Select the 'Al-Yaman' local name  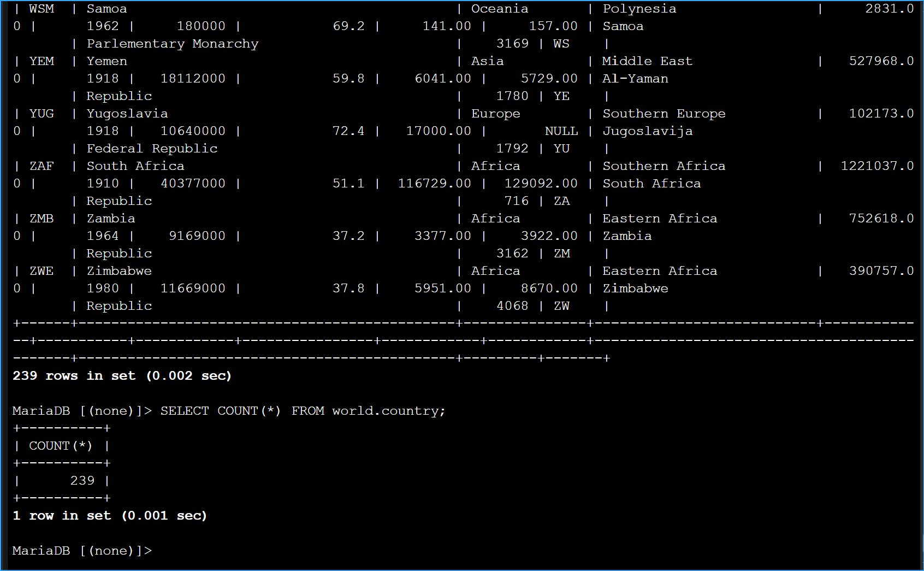[x=635, y=79]
